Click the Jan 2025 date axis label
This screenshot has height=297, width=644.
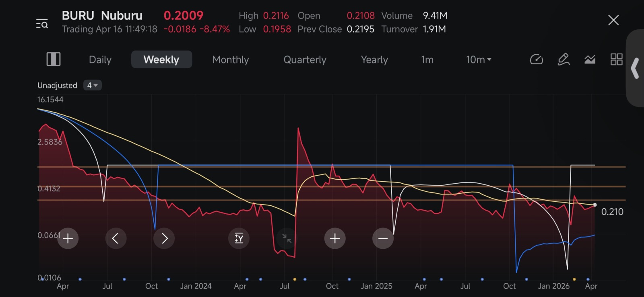[x=376, y=286]
